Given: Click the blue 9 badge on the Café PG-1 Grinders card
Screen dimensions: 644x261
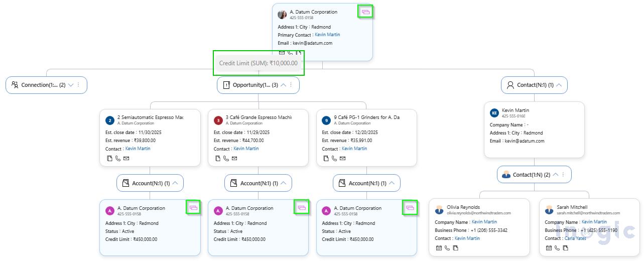Looking at the screenshot, I should pos(326,120).
